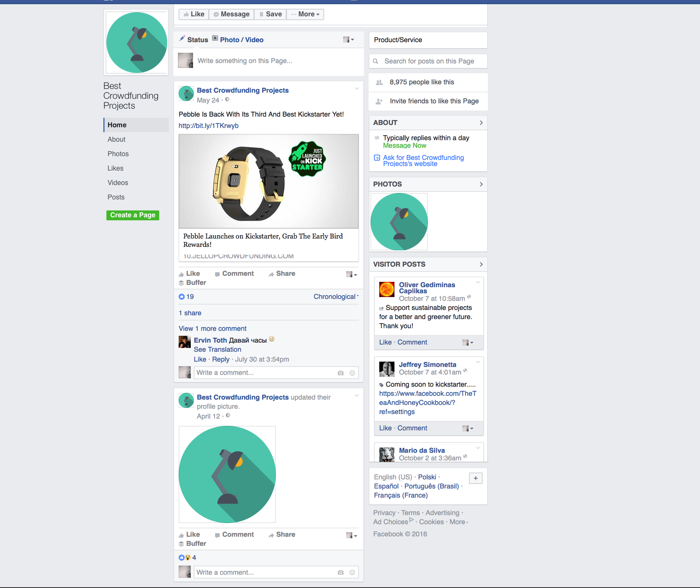700x588 pixels.
Task: Comment on the Pebble Kickstarter post
Action: click(x=234, y=273)
